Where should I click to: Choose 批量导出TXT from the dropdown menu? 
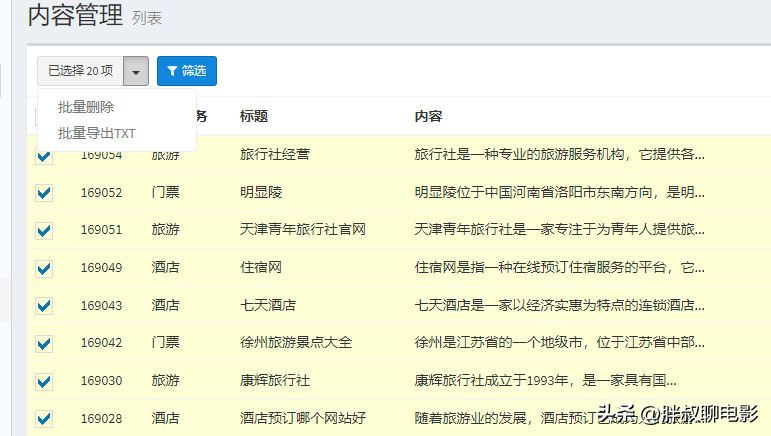tap(96, 133)
